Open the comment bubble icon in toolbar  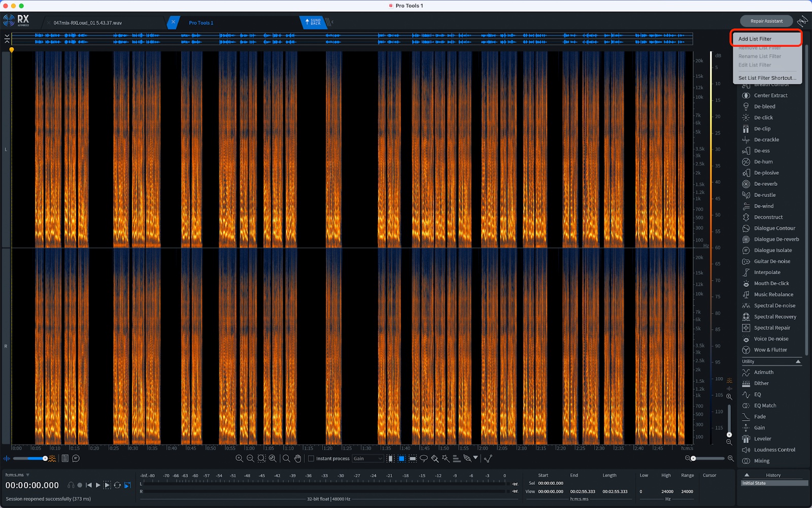point(76,458)
